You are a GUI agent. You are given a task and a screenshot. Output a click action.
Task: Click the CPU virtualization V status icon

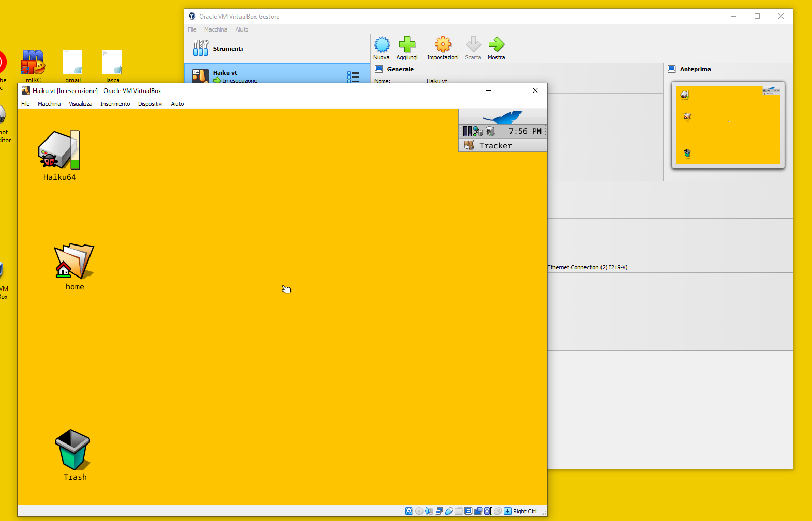coord(488,511)
